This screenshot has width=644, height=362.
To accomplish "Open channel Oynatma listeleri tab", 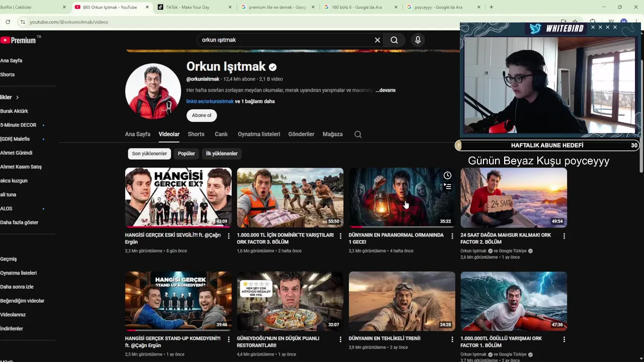I will (259, 134).
